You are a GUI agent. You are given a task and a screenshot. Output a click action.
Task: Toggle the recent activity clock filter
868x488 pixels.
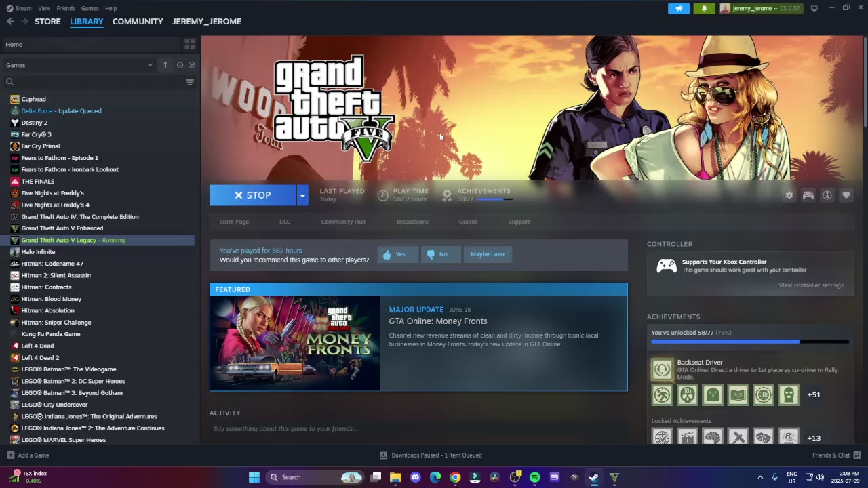tap(180, 65)
